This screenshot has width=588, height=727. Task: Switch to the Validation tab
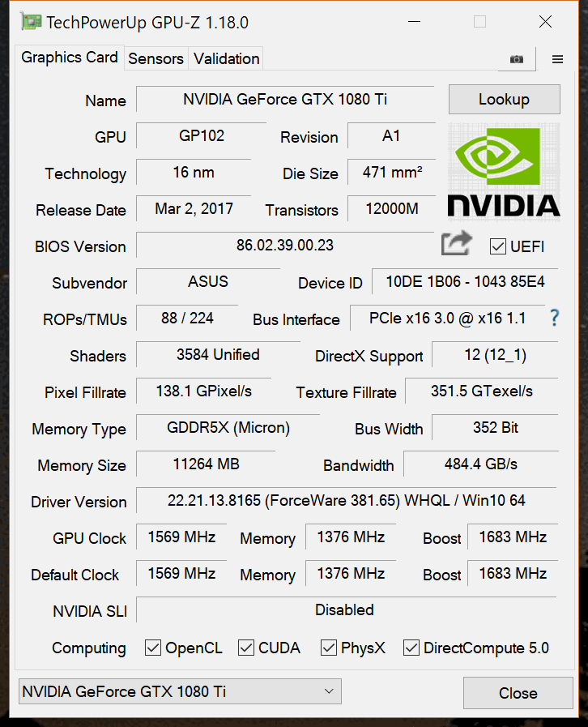tap(226, 59)
